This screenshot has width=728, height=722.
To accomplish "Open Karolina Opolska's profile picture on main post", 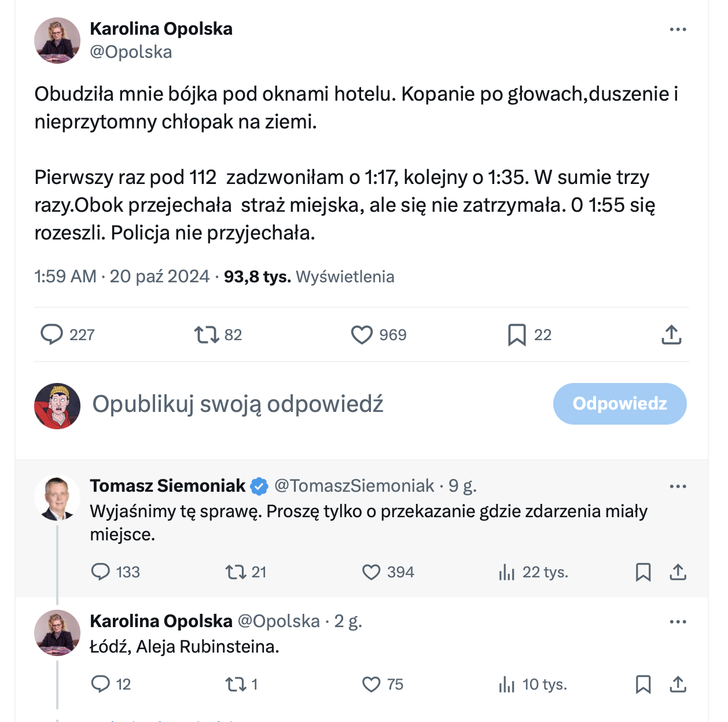I will tap(57, 40).
